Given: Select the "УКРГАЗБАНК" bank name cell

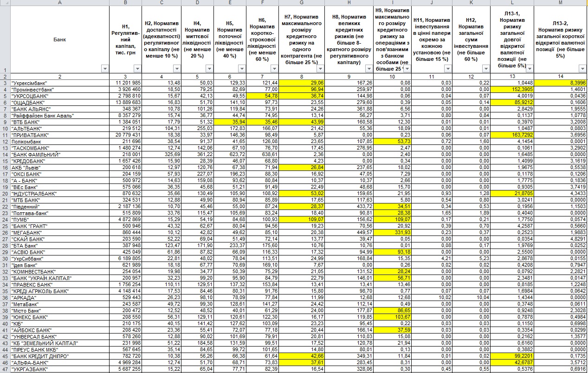Looking at the screenshot, I should point(60,369).
